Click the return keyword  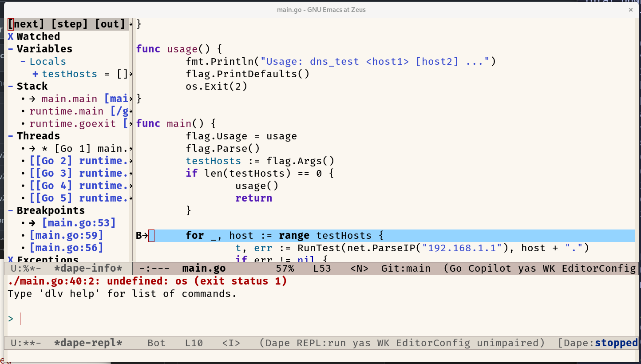click(254, 198)
